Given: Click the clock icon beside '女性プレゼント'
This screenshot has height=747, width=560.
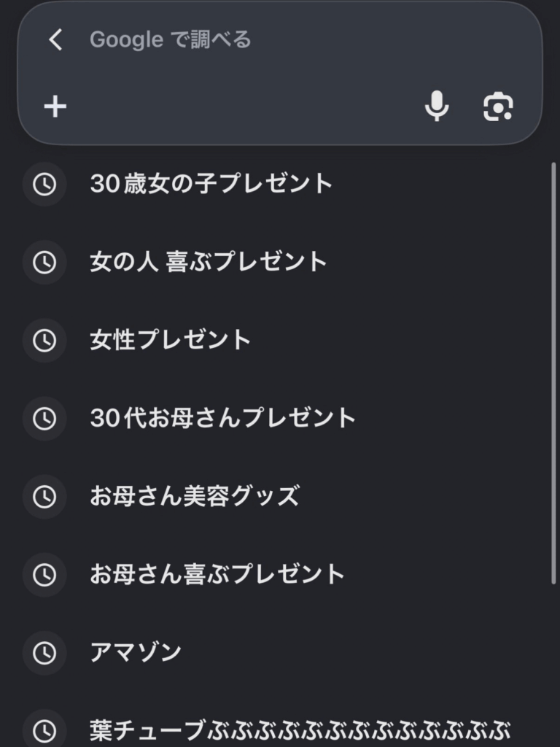Looking at the screenshot, I should 44,341.
